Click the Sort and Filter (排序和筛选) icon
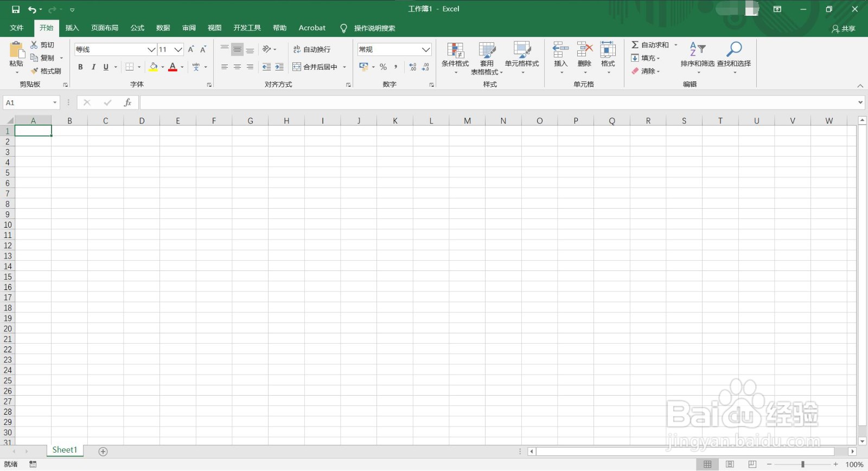This screenshot has height=471, width=868. [697, 49]
